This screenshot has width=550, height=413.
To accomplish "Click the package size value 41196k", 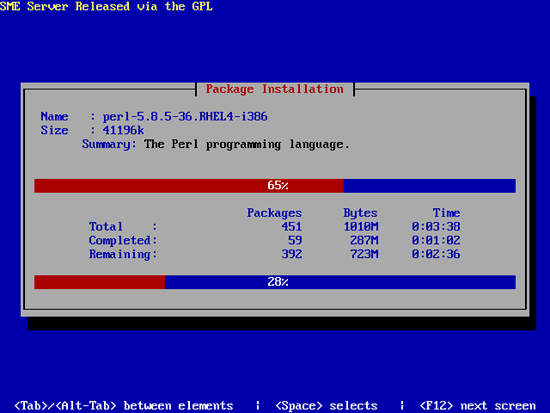I will pos(123,130).
